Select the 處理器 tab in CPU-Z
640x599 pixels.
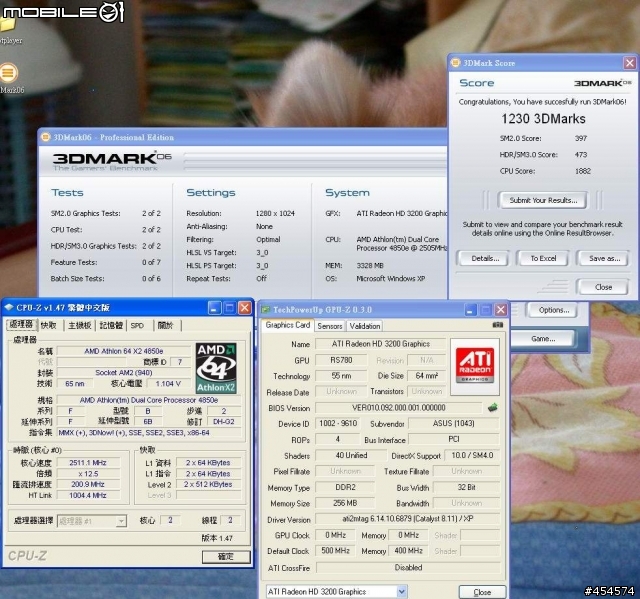tap(21, 324)
